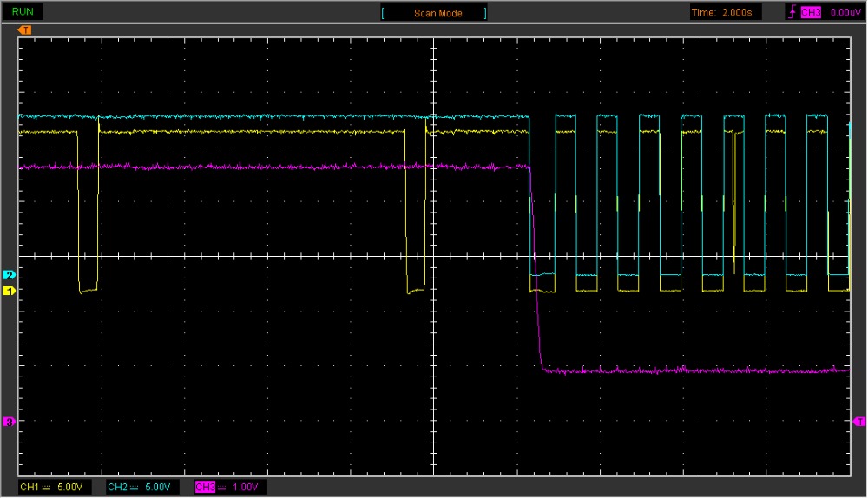The height and width of the screenshot is (498, 868).
Task: Select the CH1 channel label
Action: pyautogui.click(x=29, y=488)
